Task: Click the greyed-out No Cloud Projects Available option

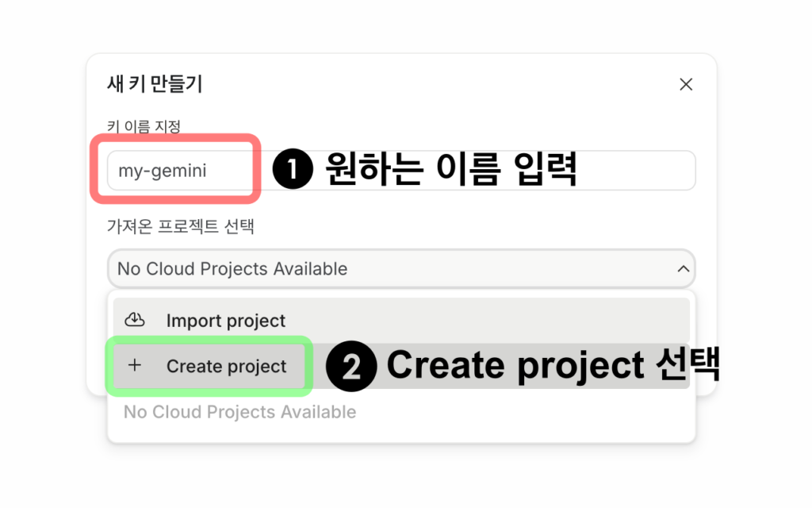Action: pos(239,412)
